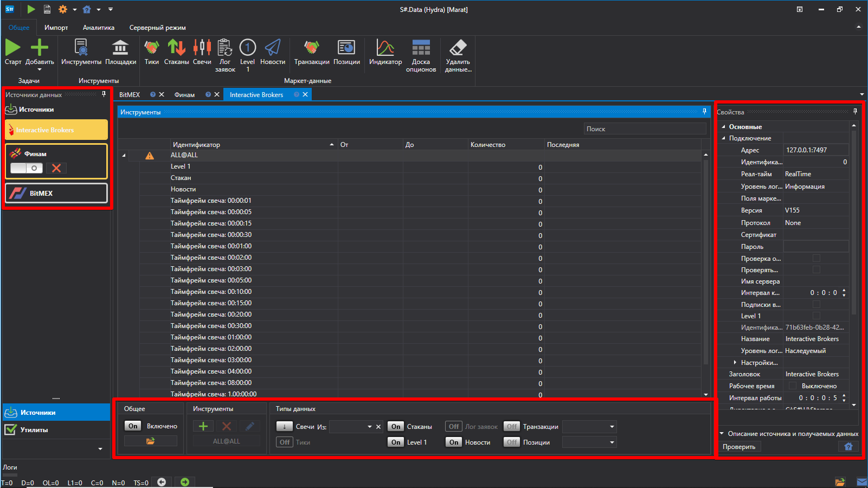Screen dimensions: 868x488
Task: Click the orange gear settings icon
Action: pos(63,9)
